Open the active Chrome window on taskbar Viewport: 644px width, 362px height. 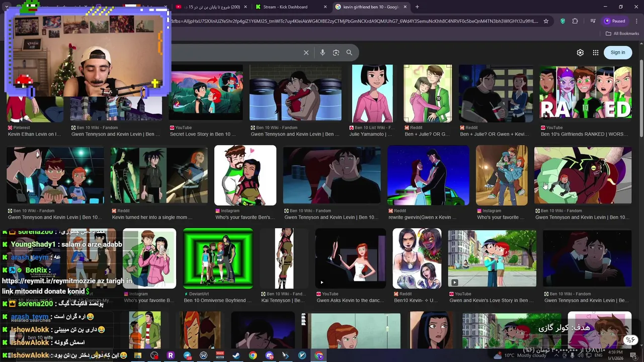[318, 355]
